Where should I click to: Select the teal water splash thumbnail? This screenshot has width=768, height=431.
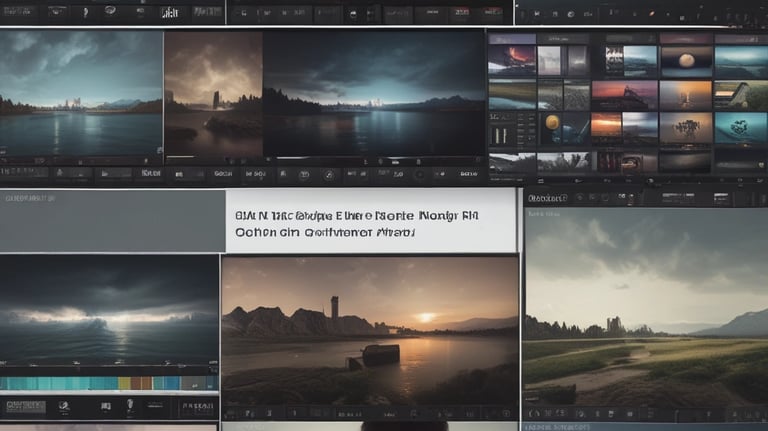[x=741, y=127]
